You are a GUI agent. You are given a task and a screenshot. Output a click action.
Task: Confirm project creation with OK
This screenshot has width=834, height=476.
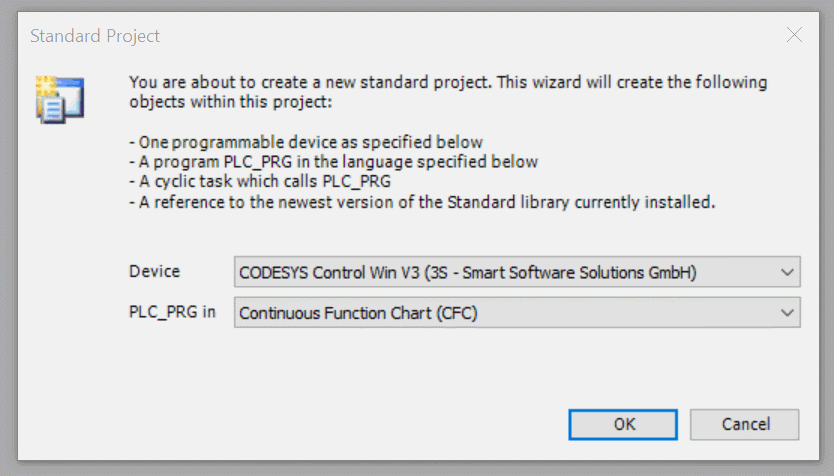(623, 424)
